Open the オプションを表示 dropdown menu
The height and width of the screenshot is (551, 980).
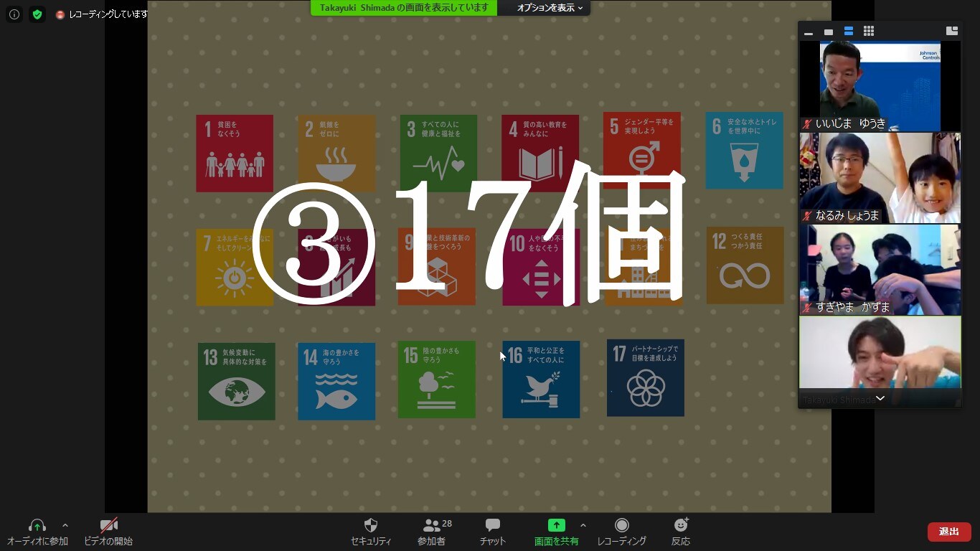550,8
